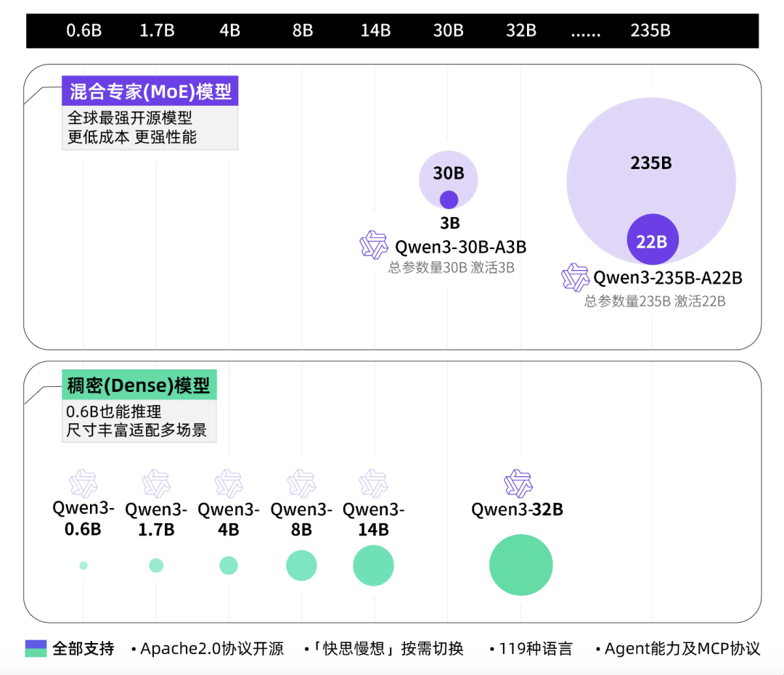The height and width of the screenshot is (675, 784).
Task: Select the dark purple 22B activated circle
Action: point(653,240)
